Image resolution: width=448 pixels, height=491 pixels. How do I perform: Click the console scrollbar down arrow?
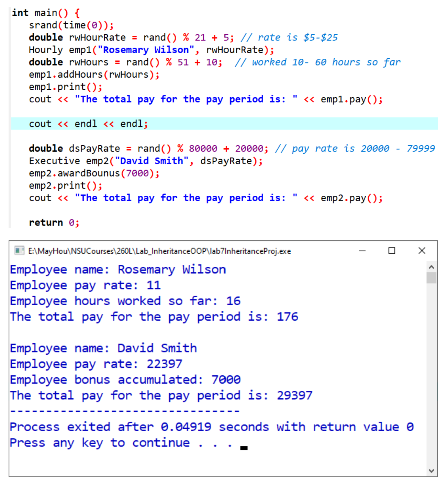tap(432, 471)
